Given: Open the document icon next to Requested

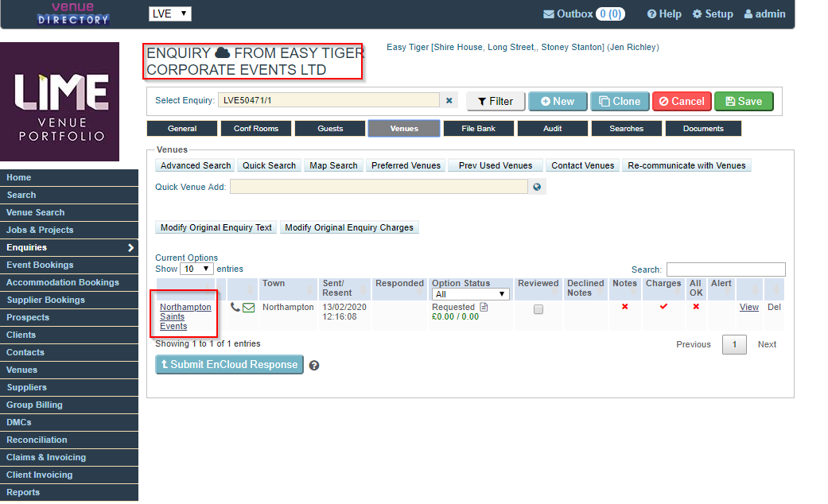Looking at the screenshot, I should (x=484, y=307).
